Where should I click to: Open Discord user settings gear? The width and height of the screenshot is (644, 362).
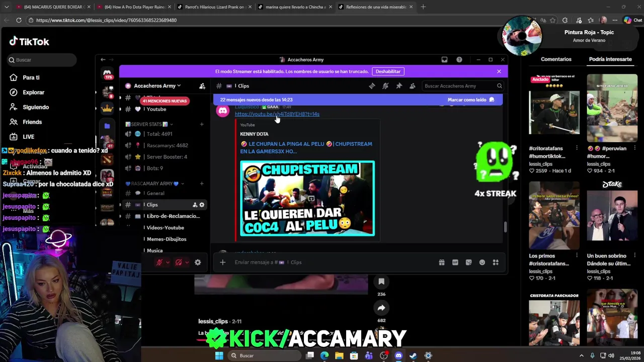[198, 262]
